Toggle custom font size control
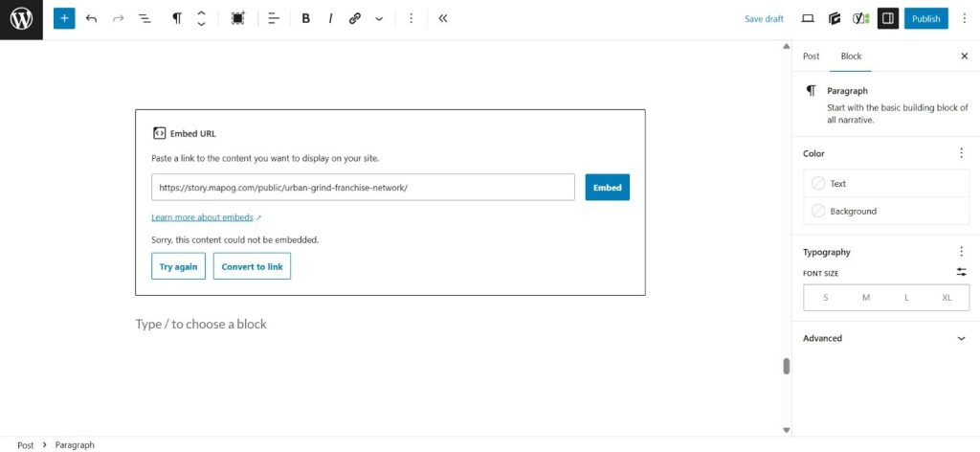 point(961,273)
